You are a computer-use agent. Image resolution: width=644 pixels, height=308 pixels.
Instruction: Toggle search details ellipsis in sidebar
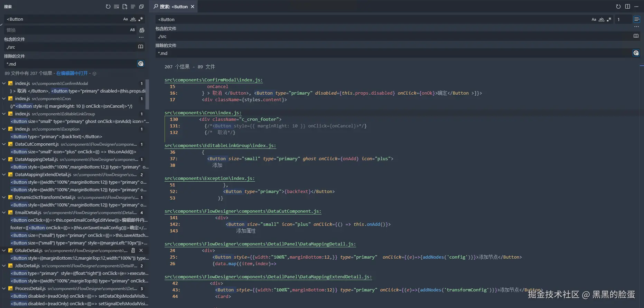[x=141, y=37]
